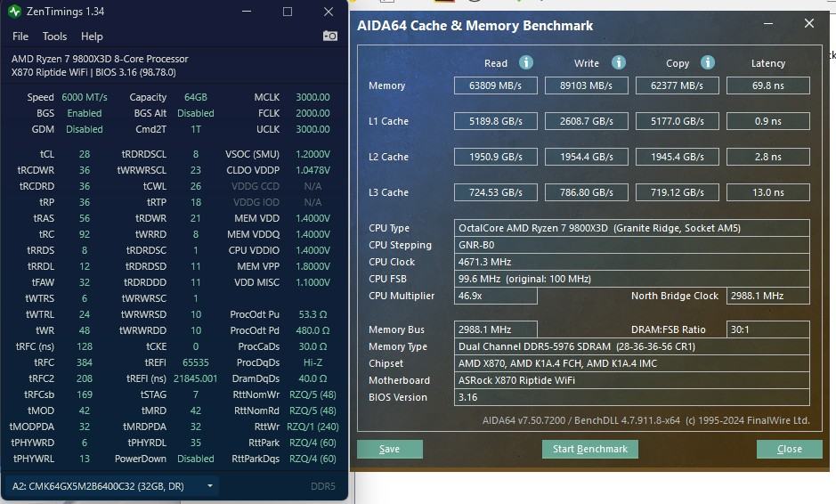Click the L1 Cache read value 5189.8 GB/s
Screen dimensions: 836x504
click(495, 121)
